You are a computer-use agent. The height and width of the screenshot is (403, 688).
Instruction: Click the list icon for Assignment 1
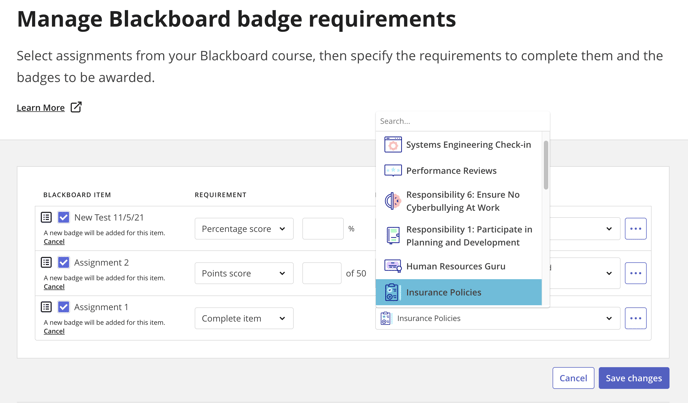coord(46,307)
